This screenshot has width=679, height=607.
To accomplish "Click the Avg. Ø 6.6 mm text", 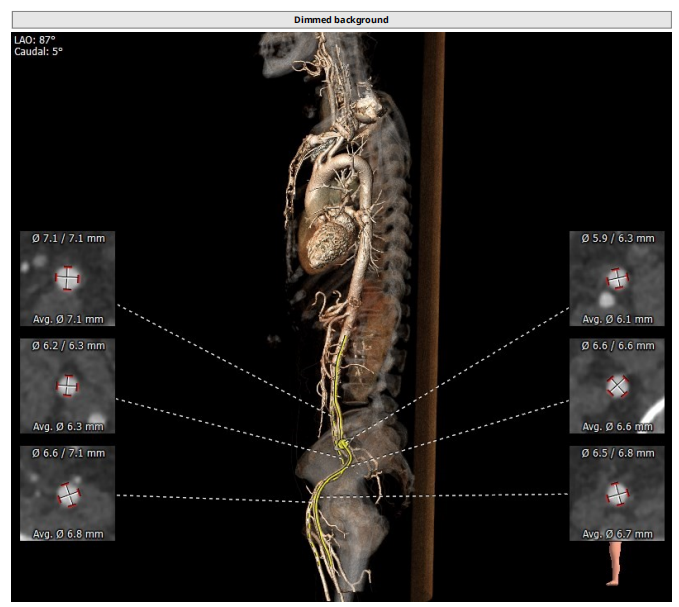I will point(618,426).
